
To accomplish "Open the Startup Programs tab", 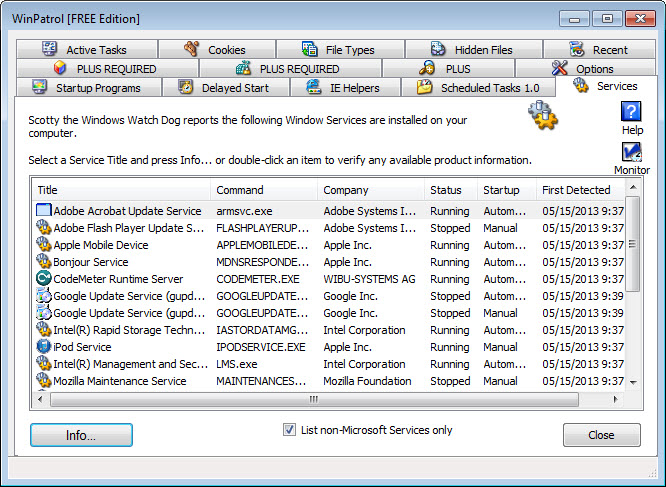I will tap(89, 87).
